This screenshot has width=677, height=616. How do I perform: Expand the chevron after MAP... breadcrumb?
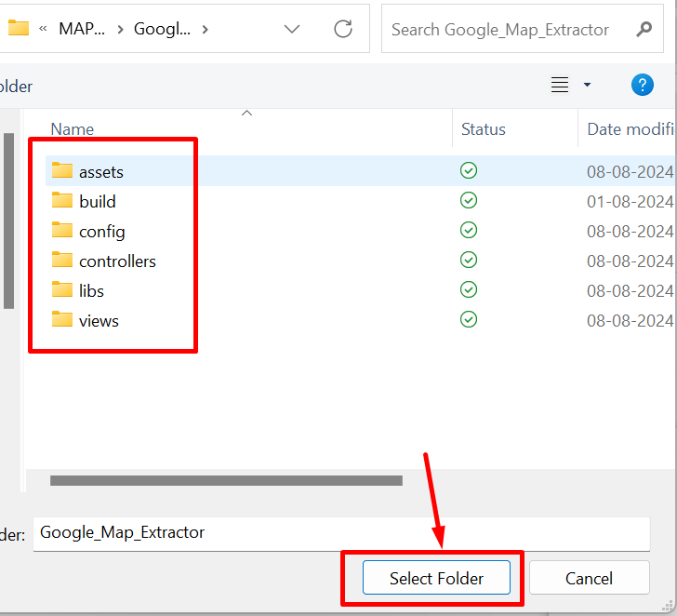[121, 30]
